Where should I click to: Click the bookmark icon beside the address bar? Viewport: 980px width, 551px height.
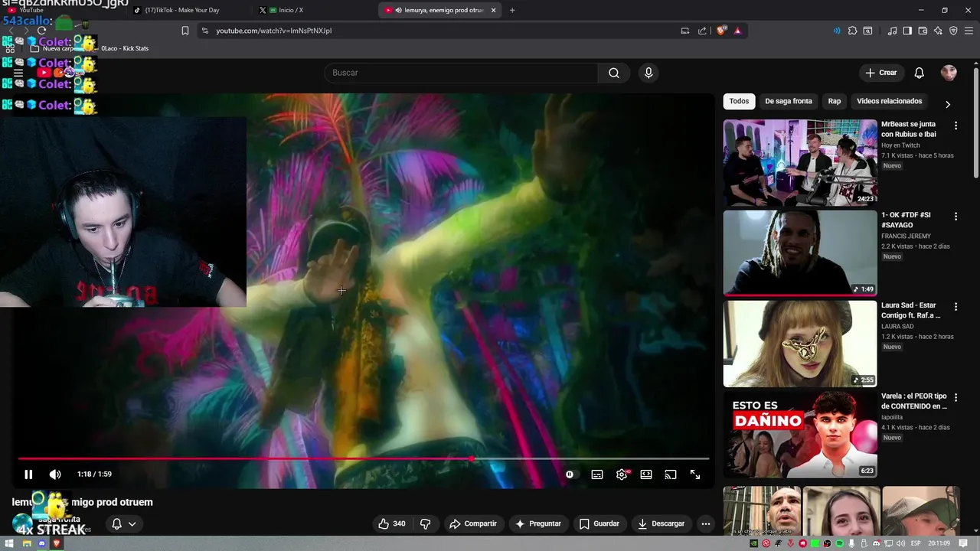point(185,31)
